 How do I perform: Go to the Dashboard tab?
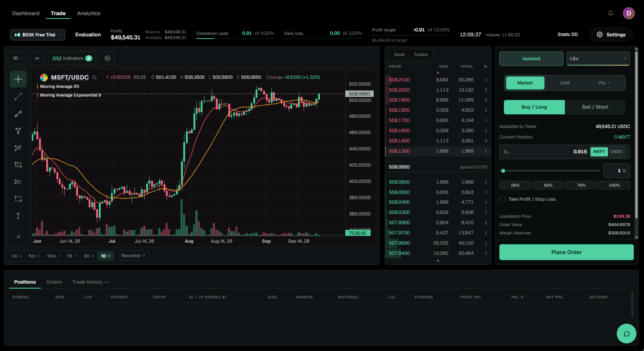click(x=26, y=13)
